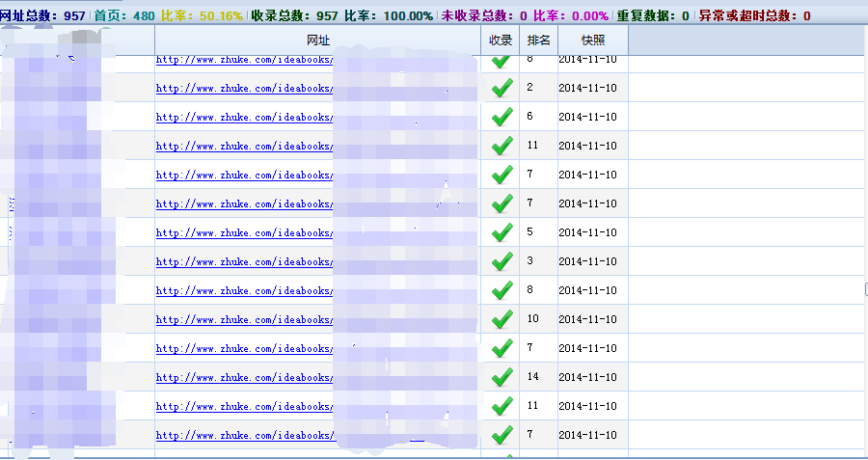Click the 收录 checkmark in rank 14 row
This screenshot has width=868, height=460.
pos(501,377)
